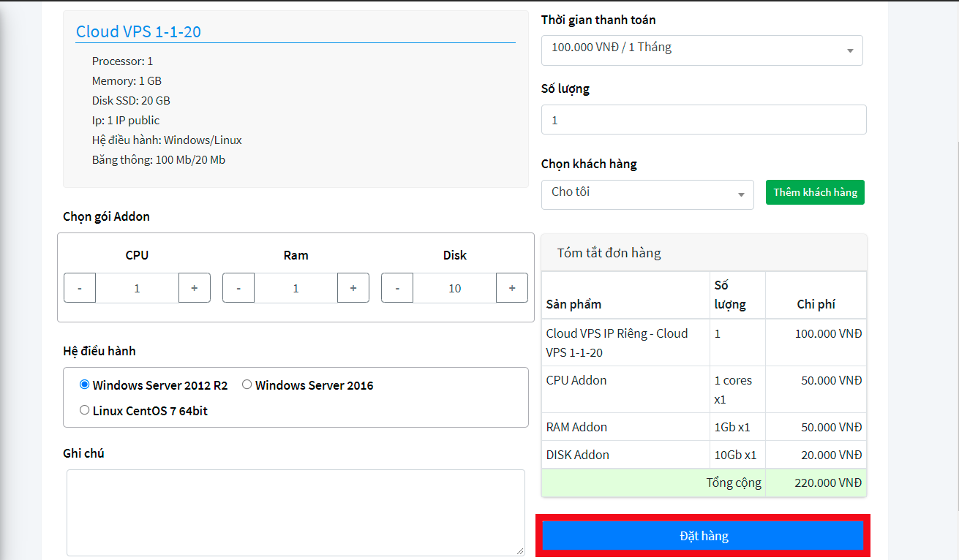Decrease CPU addon with minus button

[x=80, y=288]
